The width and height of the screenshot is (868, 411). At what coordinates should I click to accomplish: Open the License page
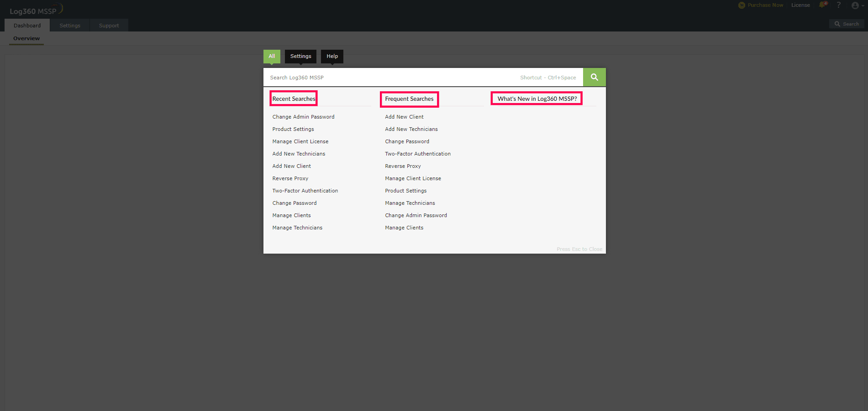(800, 5)
